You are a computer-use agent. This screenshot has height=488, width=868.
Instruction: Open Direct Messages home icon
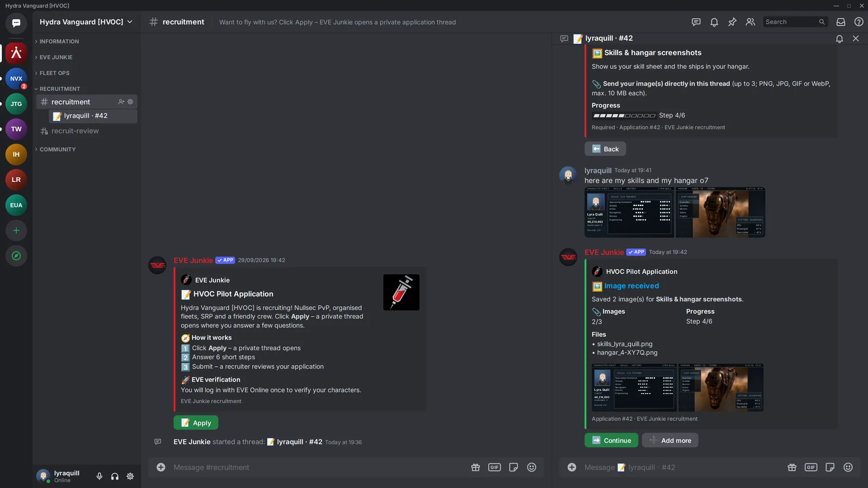coord(16,23)
